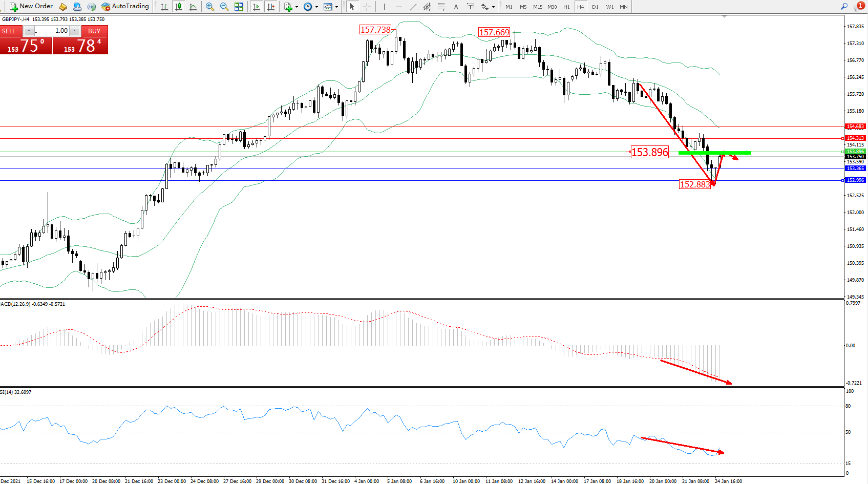The height and width of the screenshot is (484, 868).
Task: Select the Fibonacci retracement tool
Action: tap(441, 7)
